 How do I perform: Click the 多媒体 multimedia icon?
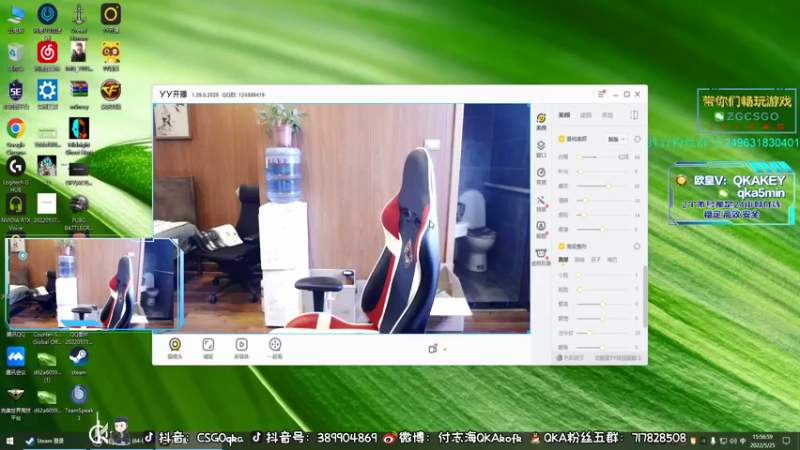241,348
